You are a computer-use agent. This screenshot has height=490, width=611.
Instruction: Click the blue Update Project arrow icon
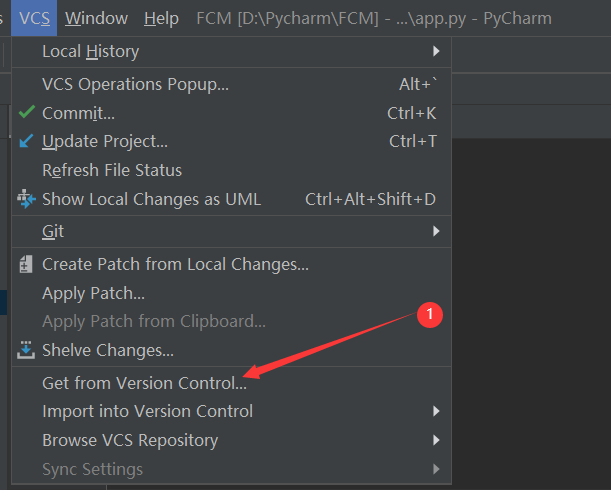tap(26, 142)
